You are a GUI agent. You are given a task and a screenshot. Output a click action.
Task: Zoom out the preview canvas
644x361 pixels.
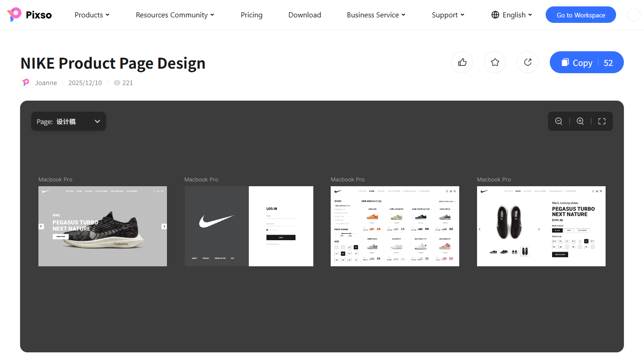[x=558, y=121]
